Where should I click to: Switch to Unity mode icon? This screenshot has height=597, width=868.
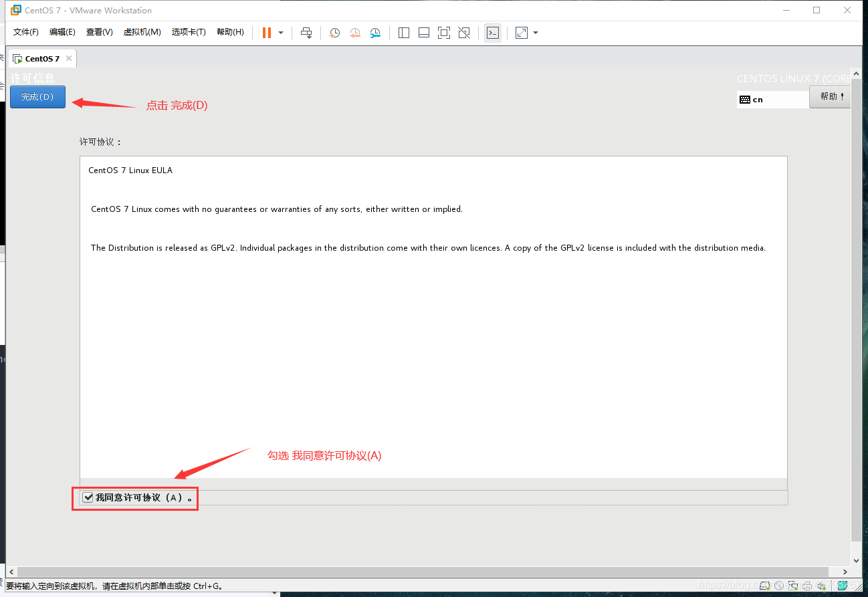[x=464, y=33]
